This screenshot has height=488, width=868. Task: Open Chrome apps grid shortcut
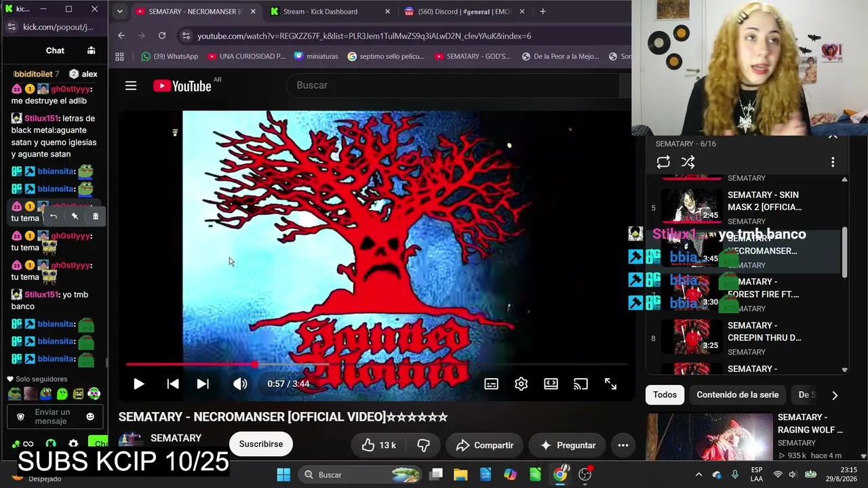120,57
